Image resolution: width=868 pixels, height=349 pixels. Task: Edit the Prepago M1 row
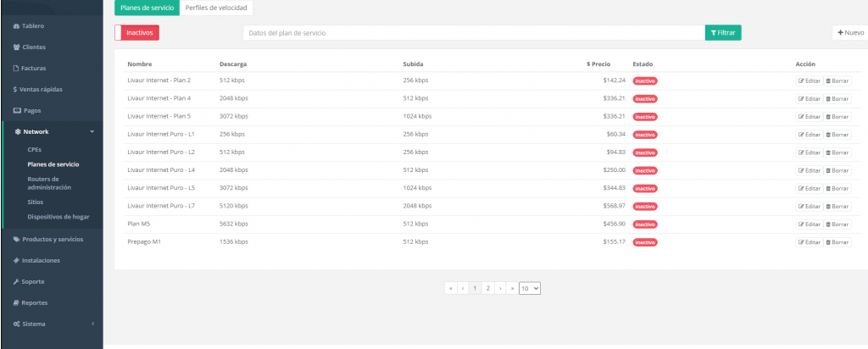pos(810,242)
